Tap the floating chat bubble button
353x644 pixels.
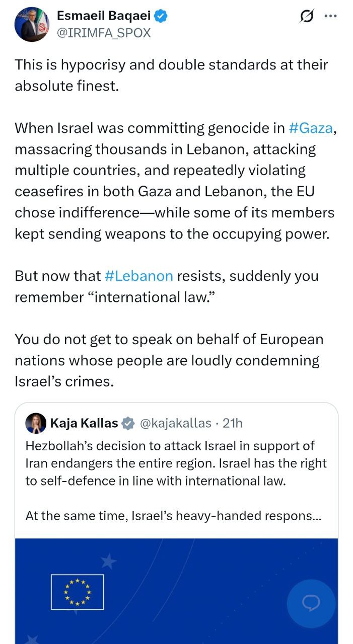click(311, 603)
